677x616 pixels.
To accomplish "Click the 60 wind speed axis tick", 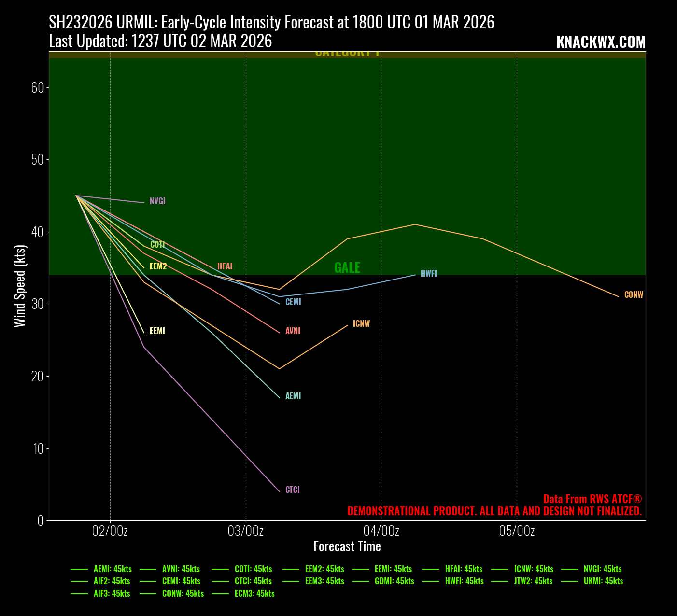I will pyautogui.click(x=37, y=87).
